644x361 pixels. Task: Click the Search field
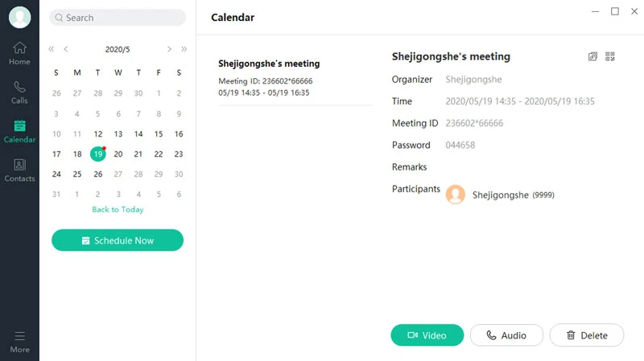(118, 18)
